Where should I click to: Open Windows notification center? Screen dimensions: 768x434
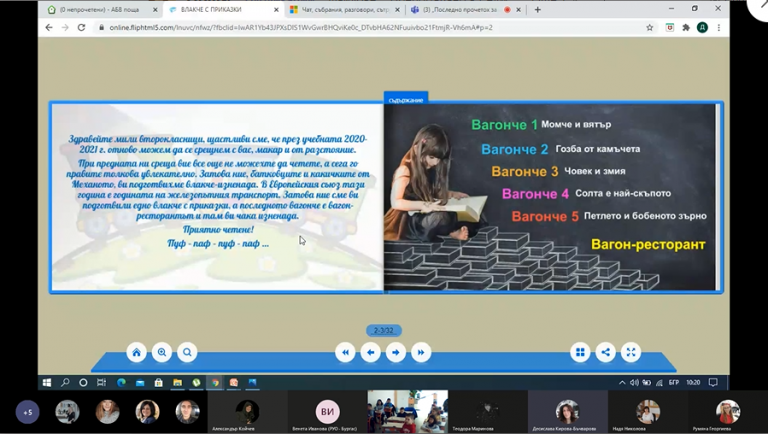[713, 383]
